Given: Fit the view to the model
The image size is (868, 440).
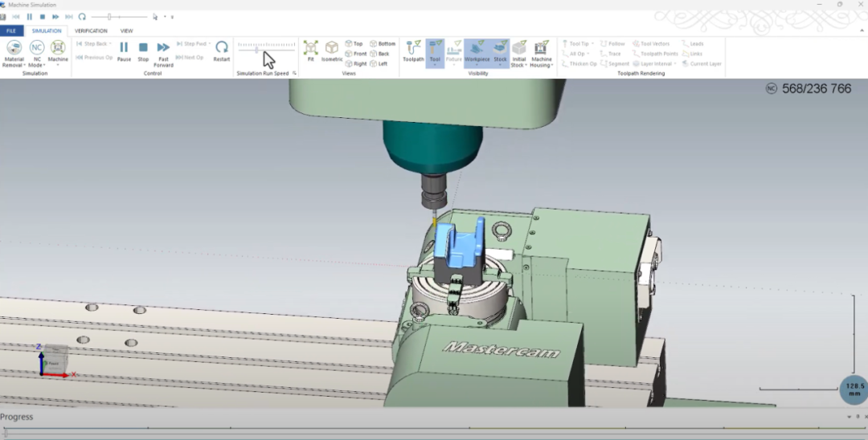Looking at the screenshot, I should pos(310,51).
